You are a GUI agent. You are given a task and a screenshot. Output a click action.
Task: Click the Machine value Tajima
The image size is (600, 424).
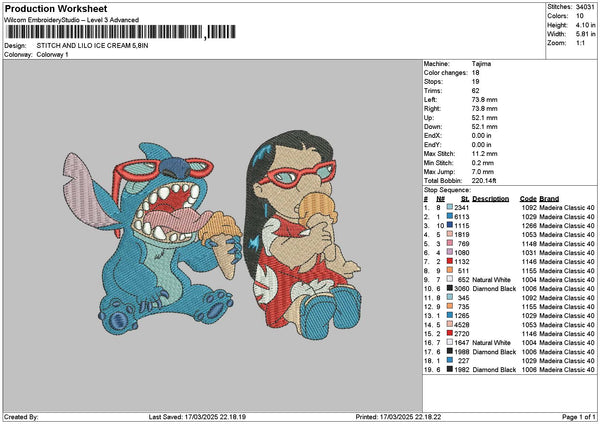click(481, 64)
